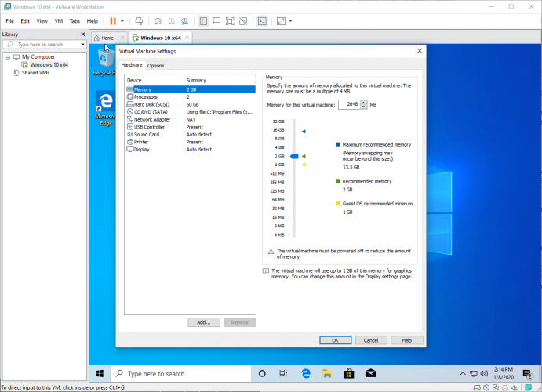542x392 pixels.
Task: Click the guest taskbar search box
Action: pos(180,374)
